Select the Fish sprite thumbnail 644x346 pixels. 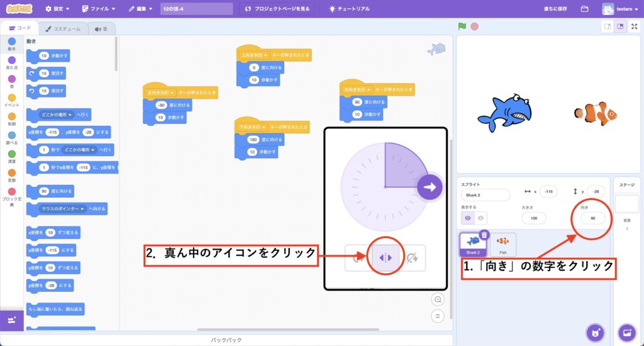[503, 244]
